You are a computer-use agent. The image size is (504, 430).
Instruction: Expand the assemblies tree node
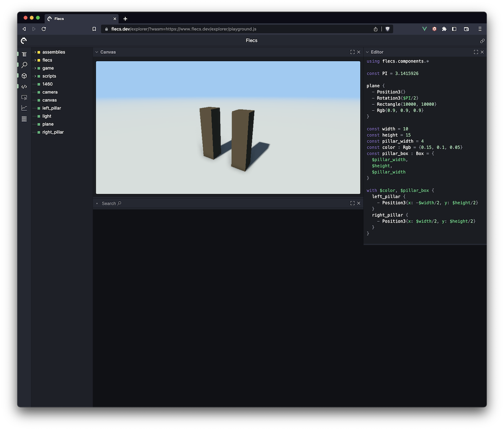pyautogui.click(x=35, y=52)
